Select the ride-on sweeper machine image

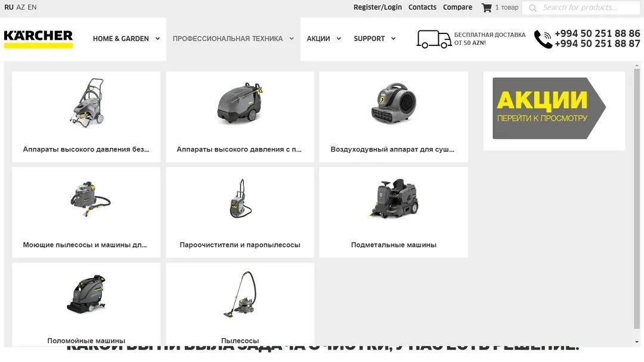(394, 199)
